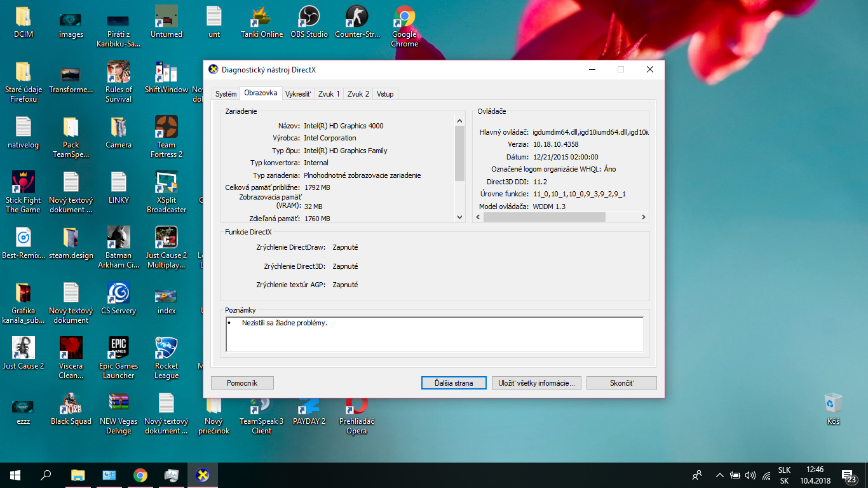Click up arrow of Zariadenie scrollbar
The width and height of the screenshot is (868, 488).
(460, 121)
